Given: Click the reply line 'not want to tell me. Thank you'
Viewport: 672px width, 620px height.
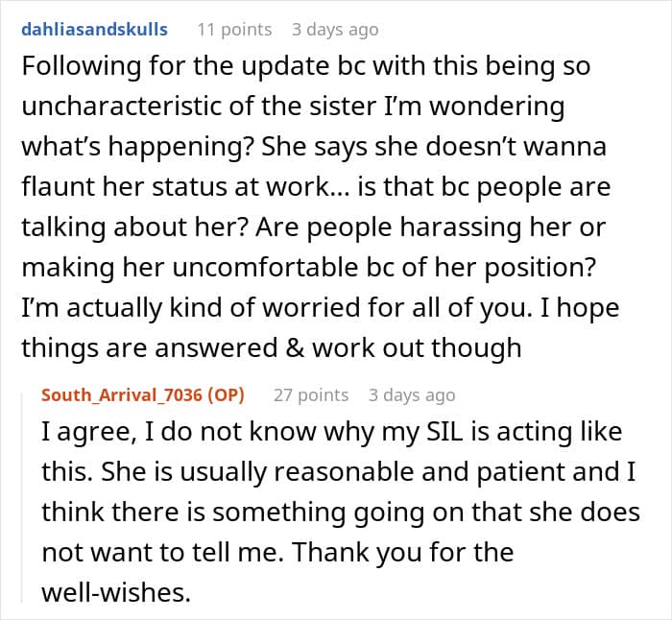Looking at the screenshot, I should coord(277,553).
